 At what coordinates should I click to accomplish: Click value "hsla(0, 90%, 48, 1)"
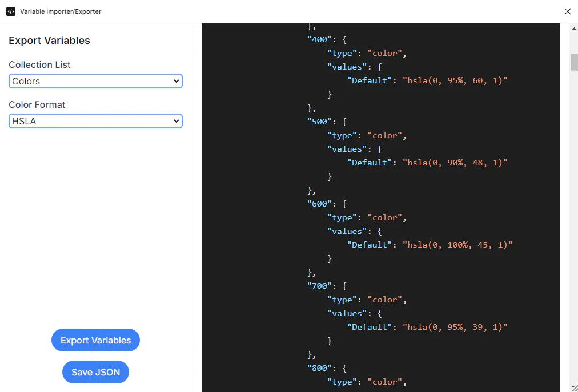click(455, 163)
